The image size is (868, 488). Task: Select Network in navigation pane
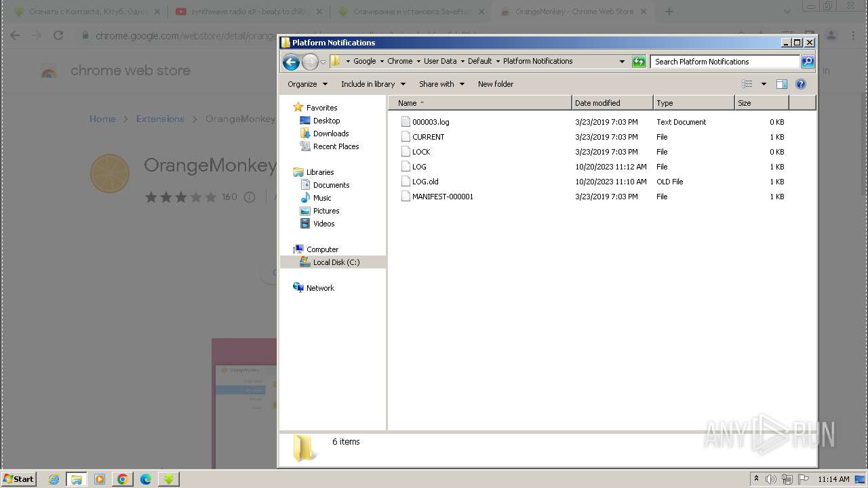[320, 288]
